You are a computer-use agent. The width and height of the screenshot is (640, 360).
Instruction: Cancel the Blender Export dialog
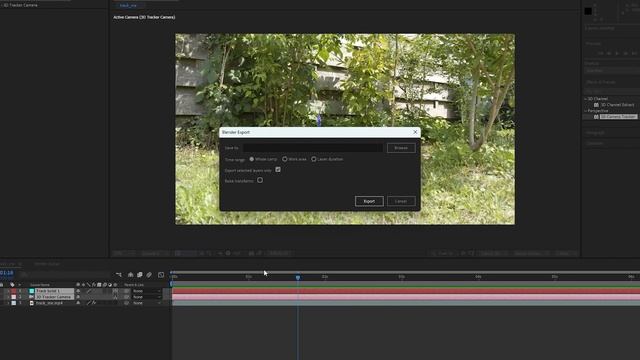(x=401, y=201)
